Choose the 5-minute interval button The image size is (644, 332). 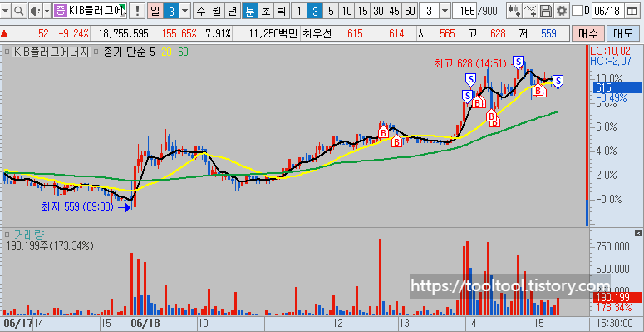331,11
